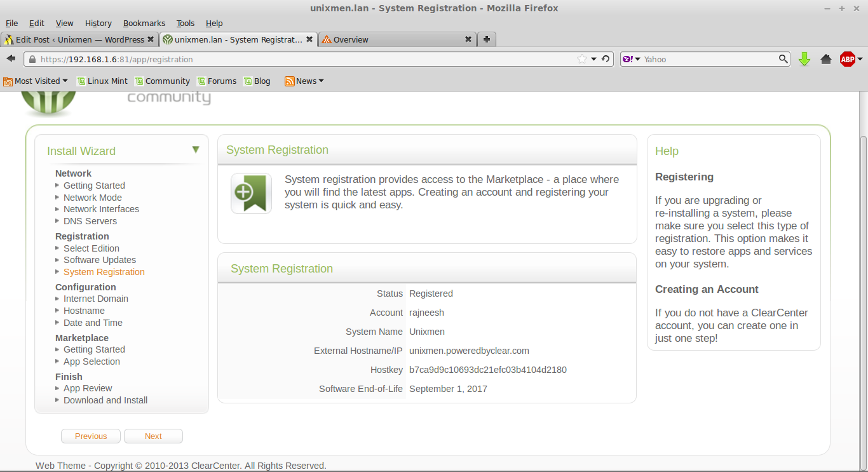Click the Registering help heading
Screen dimensions: 868x472
coord(684,177)
